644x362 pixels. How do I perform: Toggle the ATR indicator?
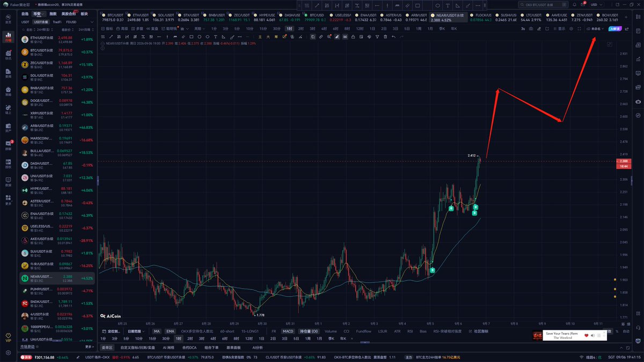tap(397, 331)
